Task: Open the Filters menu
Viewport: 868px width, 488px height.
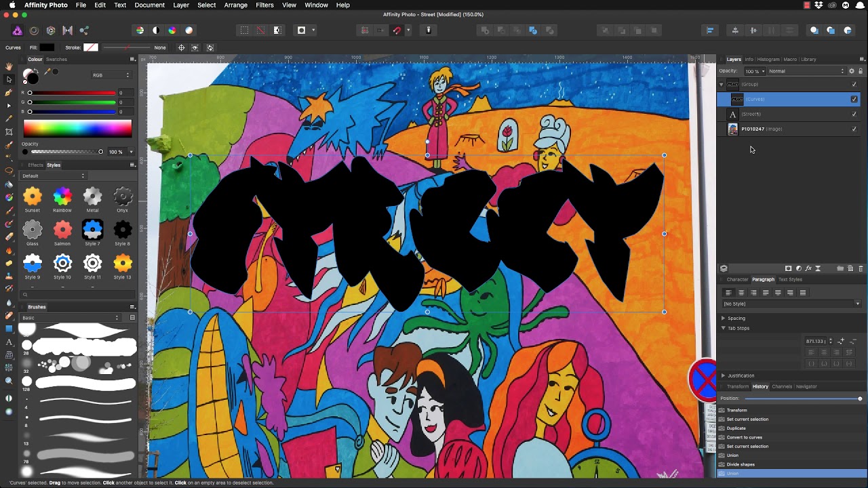Action: point(264,5)
